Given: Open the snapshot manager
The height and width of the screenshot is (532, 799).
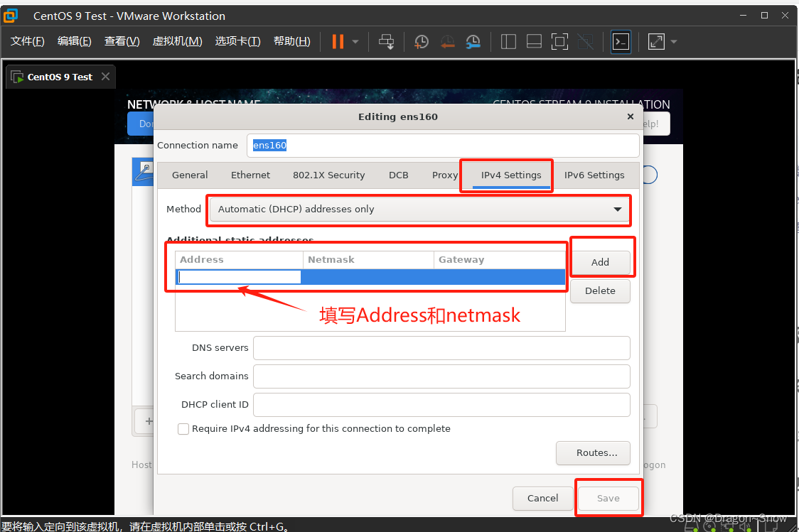Looking at the screenshot, I should pyautogui.click(x=473, y=42).
